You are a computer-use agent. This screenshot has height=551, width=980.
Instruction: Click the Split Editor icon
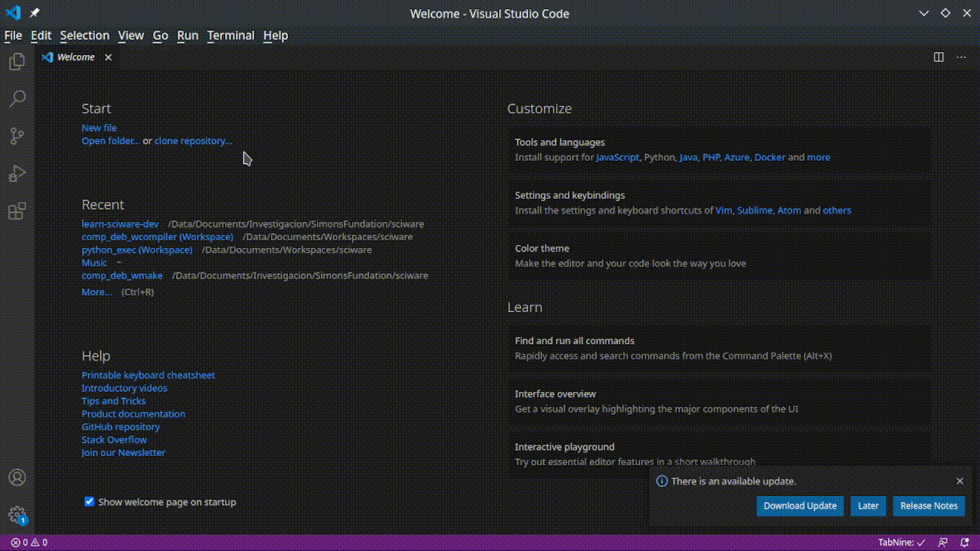(x=939, y=57)
